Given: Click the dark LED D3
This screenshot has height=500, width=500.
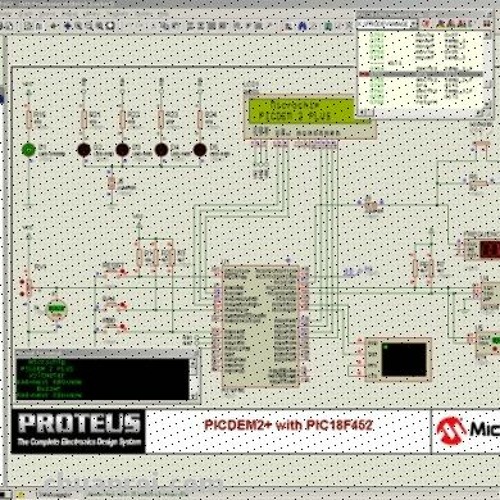Looking at the screenshot, I should (x=122, y=150).
